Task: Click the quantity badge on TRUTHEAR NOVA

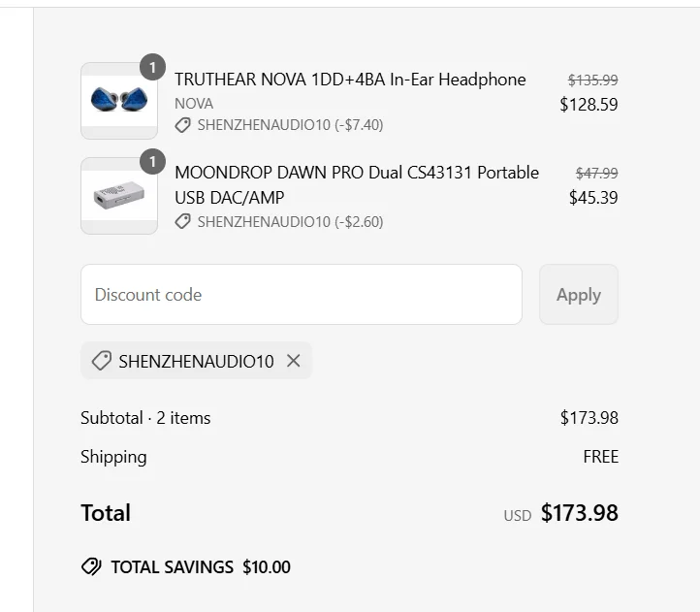Action: (152, 67)
